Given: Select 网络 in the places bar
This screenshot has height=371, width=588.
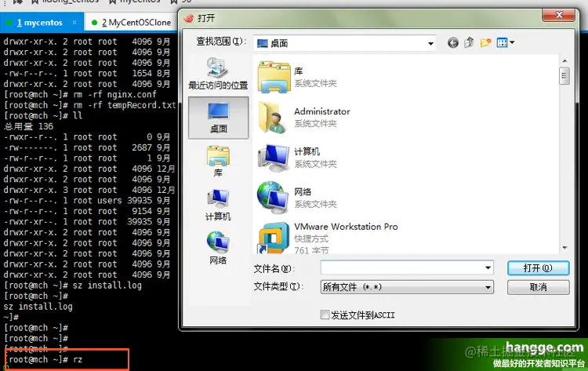Looking at the screenshot, I should point(218,249).
